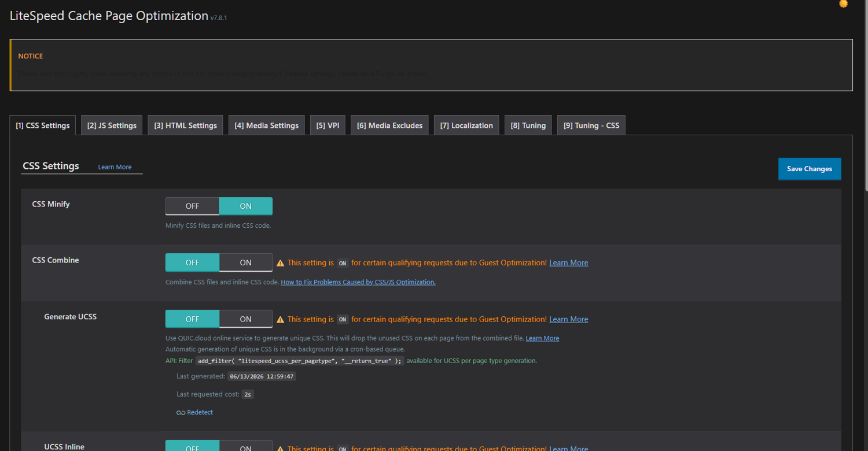Click the page vertical scrollbar
The image size is (868, 451).
tap(865, 95)
